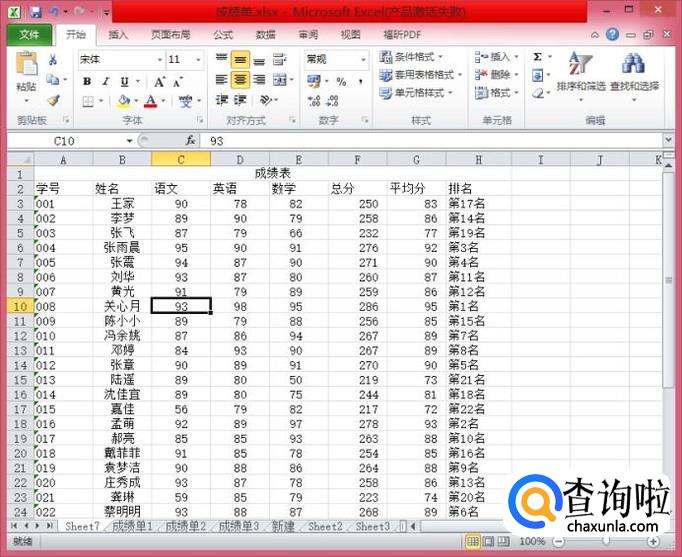The image size is (682, 557).
Task: Align cell content to bottom
Action: (259, 59)
